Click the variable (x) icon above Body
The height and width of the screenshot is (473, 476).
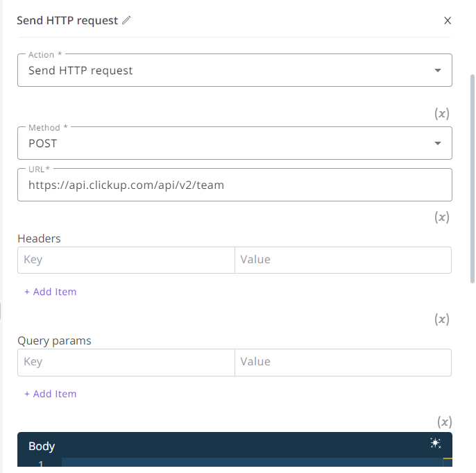[444, 422]
